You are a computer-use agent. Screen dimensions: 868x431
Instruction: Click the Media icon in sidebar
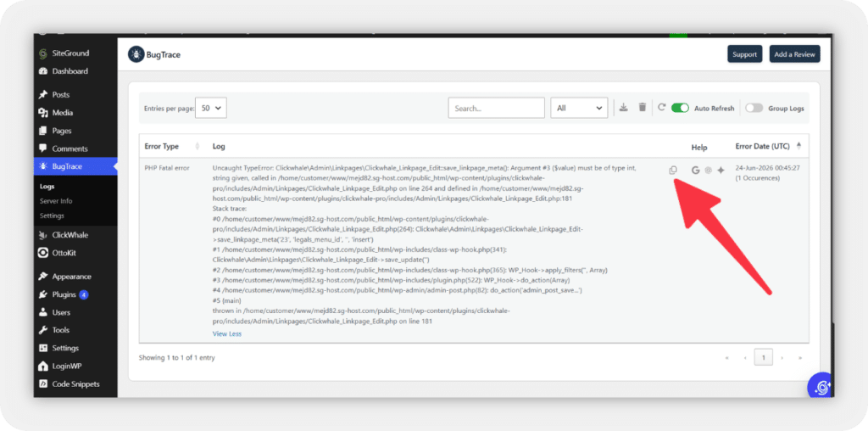[x=43, y=113]
